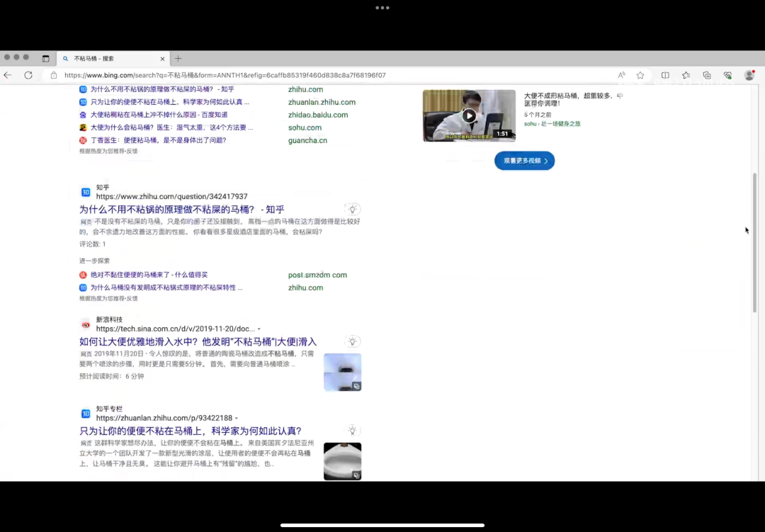Viewport: 765px width, 532px height.
Task: Click top list link 为什么不用不粘锅的原理 - 知乎
Action: [162, 89]
